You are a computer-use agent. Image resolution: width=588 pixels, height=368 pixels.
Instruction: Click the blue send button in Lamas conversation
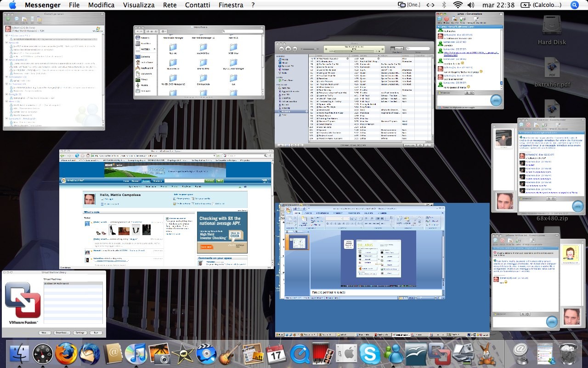tap(496, 100)
